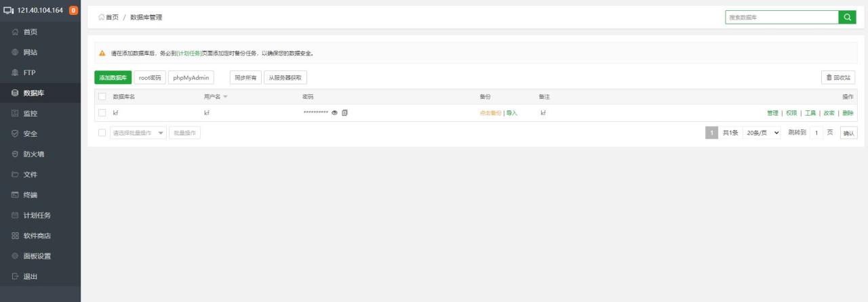The height and width of the screenshot is (302, 868).
Task: Click the 改密 link for kf
Action: 829,113
